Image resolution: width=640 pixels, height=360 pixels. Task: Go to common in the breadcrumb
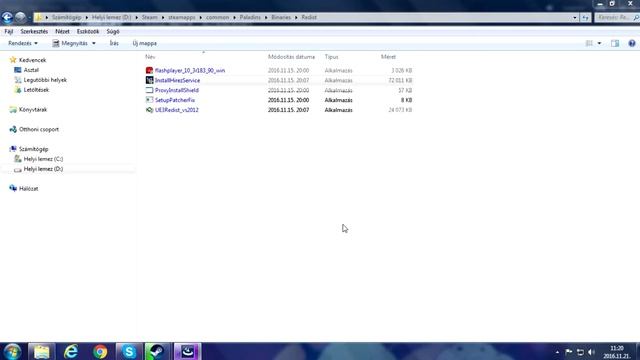(x=217, y=18)
